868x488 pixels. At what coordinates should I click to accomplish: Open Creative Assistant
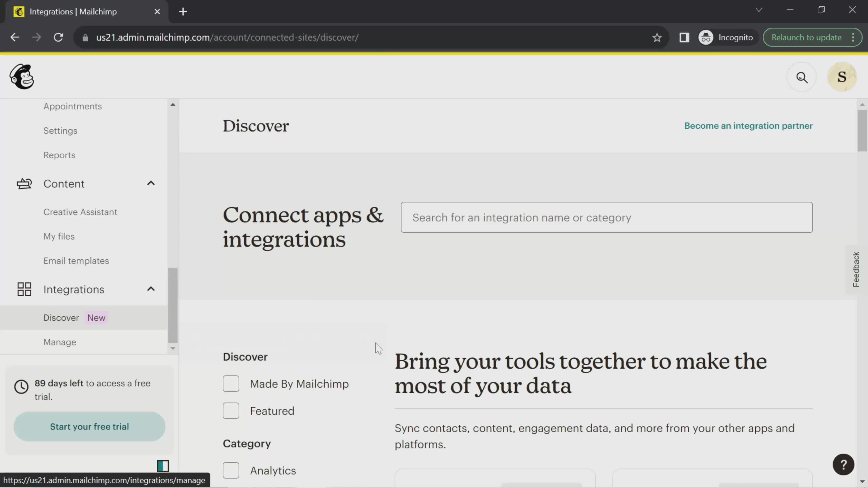click(80, 212)
